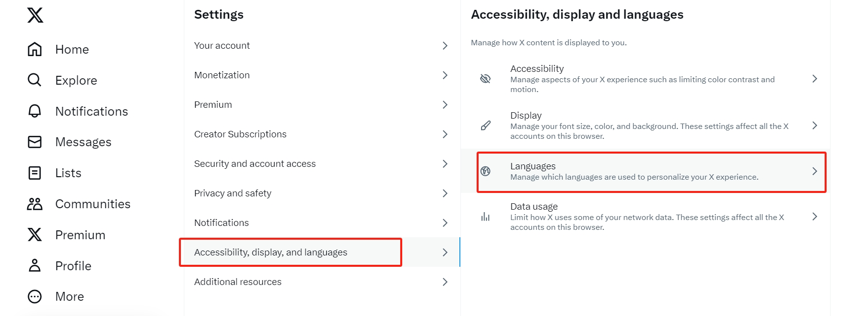This screenshot has width=868, height=316.
Task: Open Lists via the list icon
Action: pos(35,173)
